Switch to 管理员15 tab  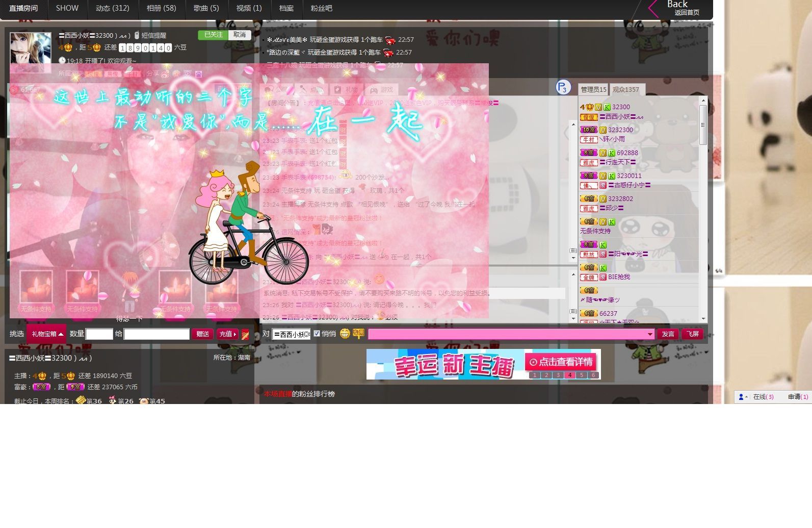point(593,89)
